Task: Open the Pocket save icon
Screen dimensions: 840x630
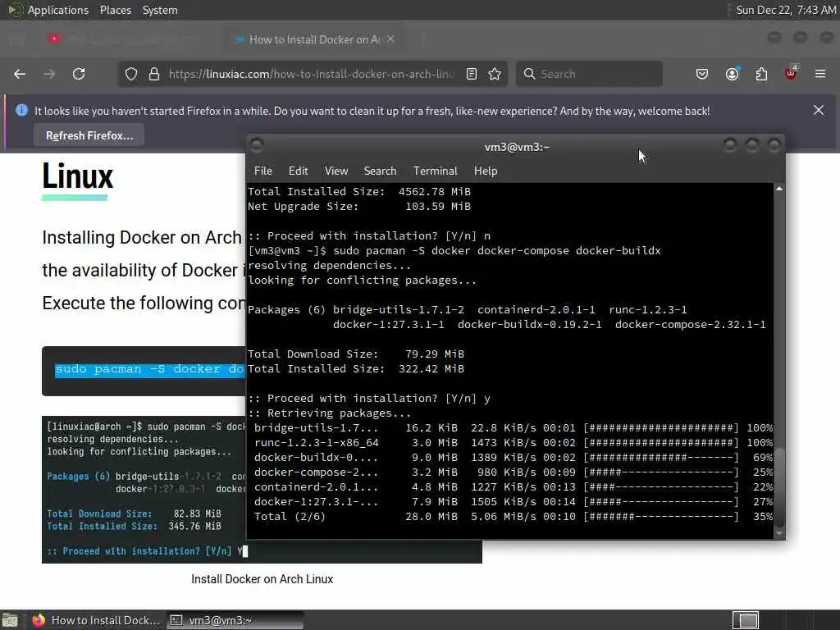Action: coord(702,74)
